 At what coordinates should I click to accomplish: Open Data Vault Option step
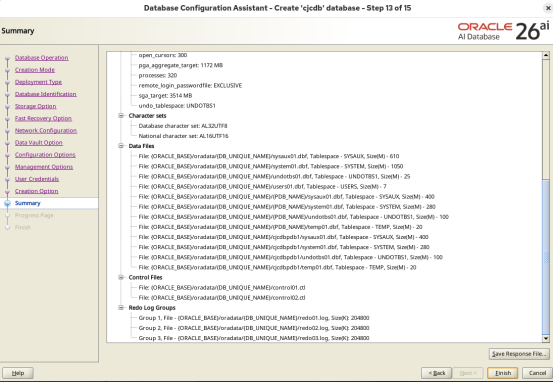pyautogui.click(x=39, y=142)
